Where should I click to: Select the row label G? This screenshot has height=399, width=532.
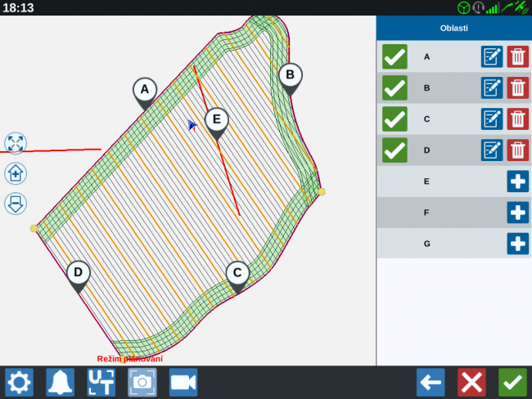tap(426, 244)
